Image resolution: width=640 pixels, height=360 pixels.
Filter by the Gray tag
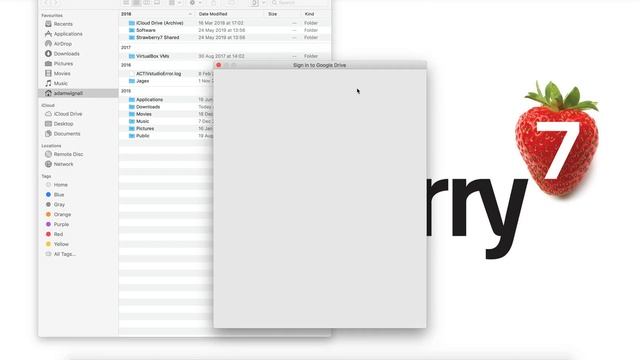point(59,204)
